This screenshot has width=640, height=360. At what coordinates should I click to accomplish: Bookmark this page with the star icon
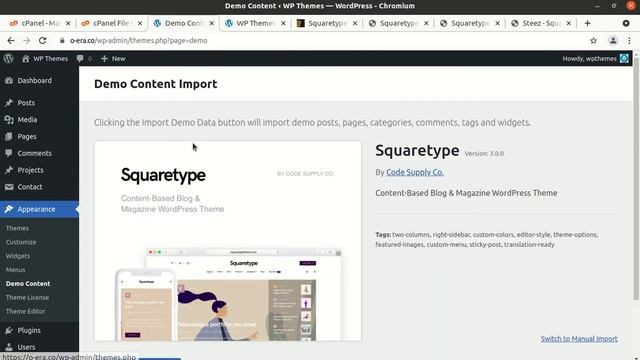click(593, 40)
